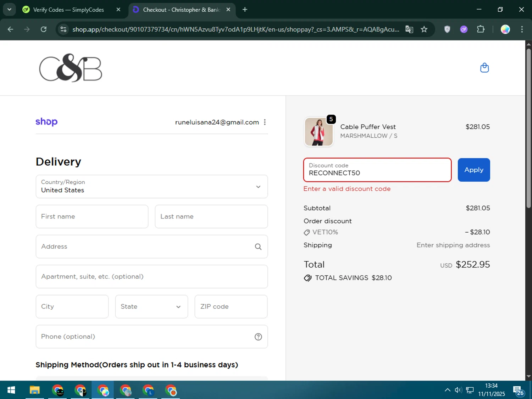Screen dimensions: 532x399
Task: Close the Checkout tab
Action: click(x=228, y=10)
